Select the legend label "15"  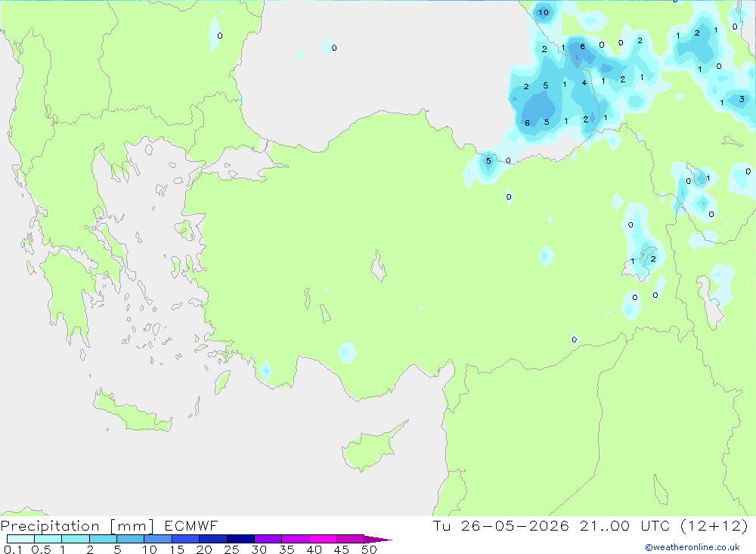[x=177, y=549]
